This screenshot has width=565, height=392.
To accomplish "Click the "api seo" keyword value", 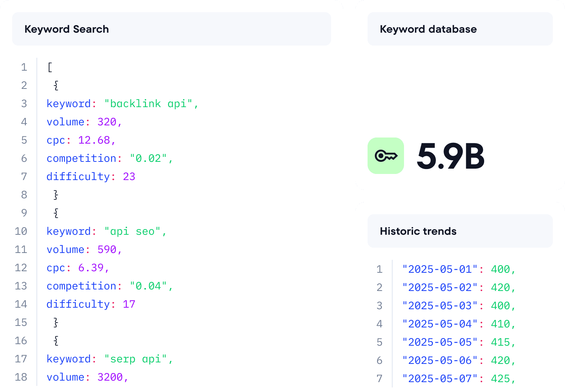I will click(132, 231).
